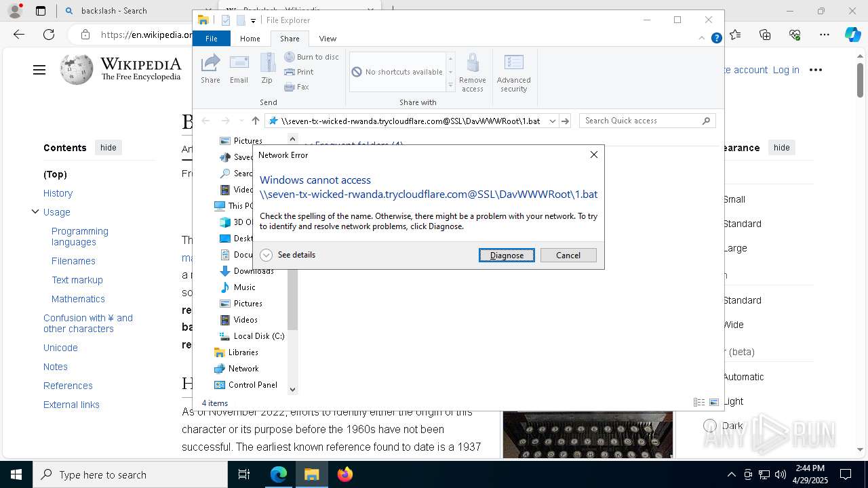Click Remove access padlock icon
This screenshot has width=868, height=488.
coord(473,73)
